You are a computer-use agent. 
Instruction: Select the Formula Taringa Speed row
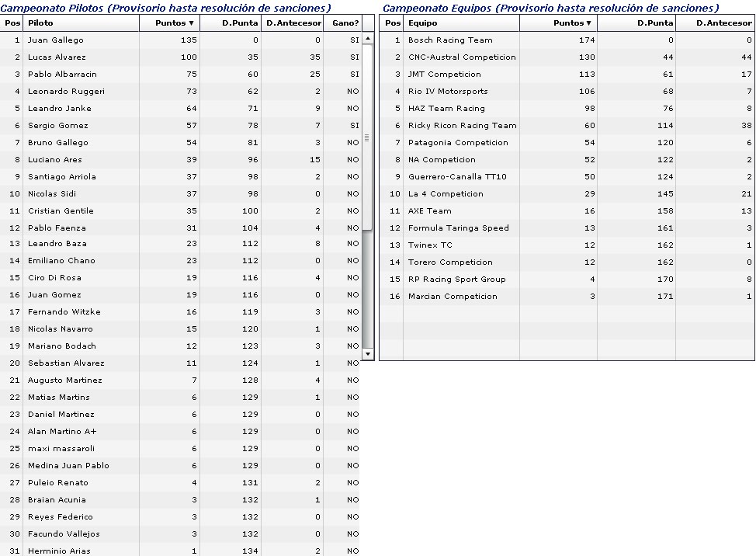coord(567,228)
